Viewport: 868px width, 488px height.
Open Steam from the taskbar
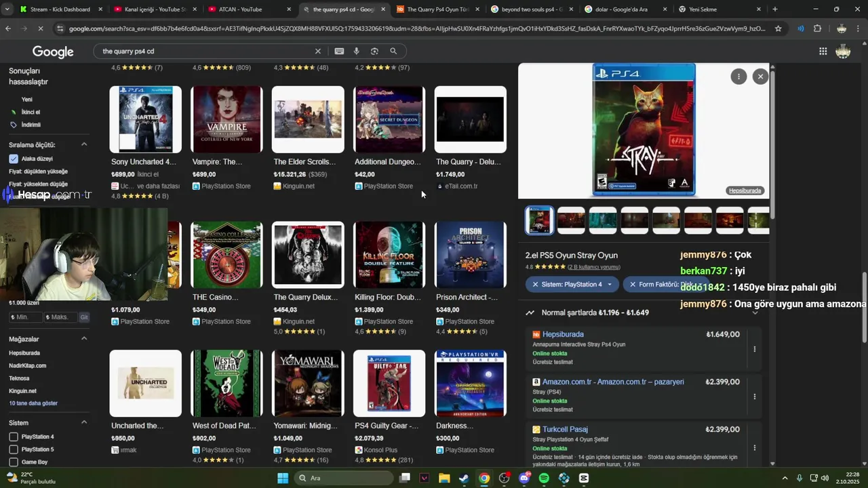pyautogui.click(x=464, y=478)
